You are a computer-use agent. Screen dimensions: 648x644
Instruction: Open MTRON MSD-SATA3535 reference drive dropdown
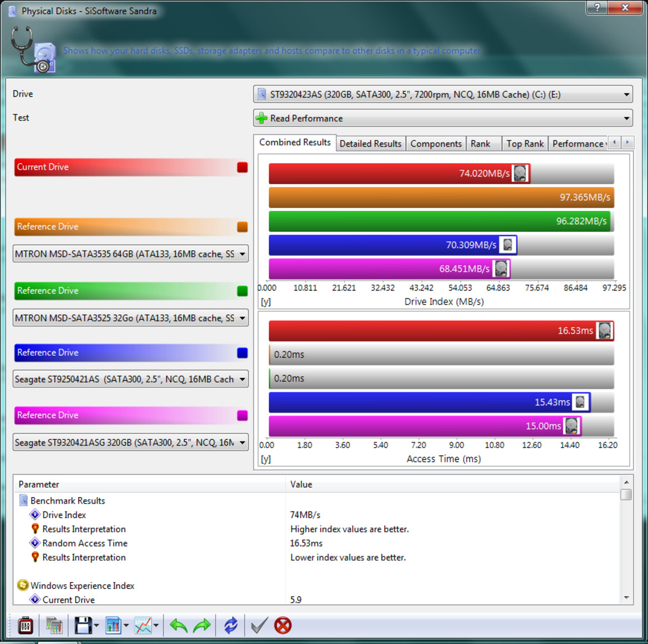[131, 254]
